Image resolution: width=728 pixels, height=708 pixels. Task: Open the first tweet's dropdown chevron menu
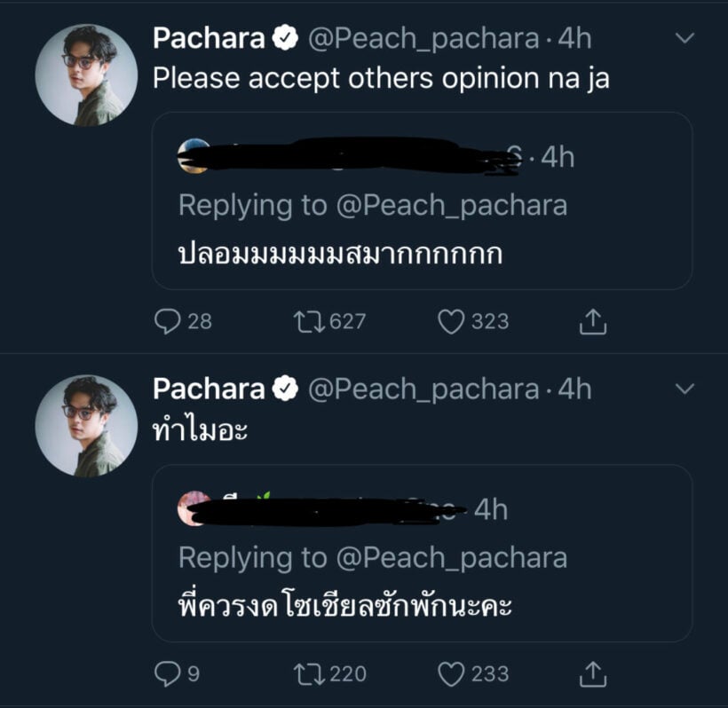coord(684,38)
